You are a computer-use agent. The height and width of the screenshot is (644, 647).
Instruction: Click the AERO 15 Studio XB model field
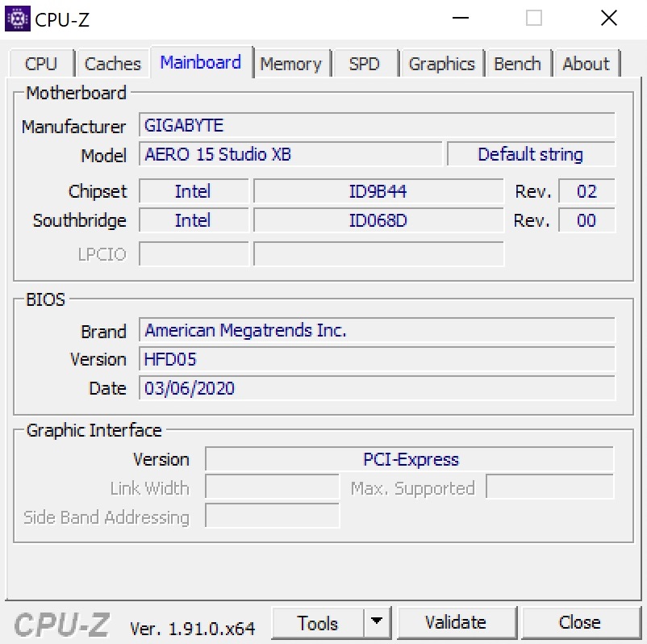click(x=291, y=154)
